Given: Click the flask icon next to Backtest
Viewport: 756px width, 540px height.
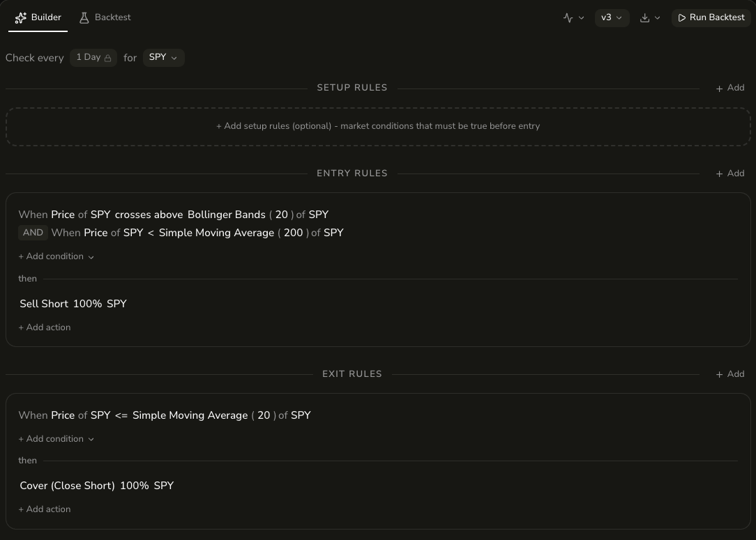Looking at the screenshot, I should pyautogui.click(x=84, y=17).
